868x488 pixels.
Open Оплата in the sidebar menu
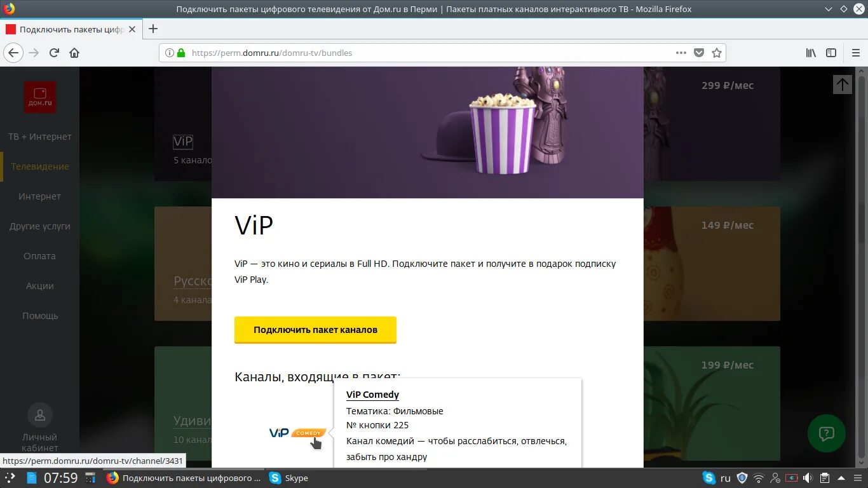coord(40,256)
